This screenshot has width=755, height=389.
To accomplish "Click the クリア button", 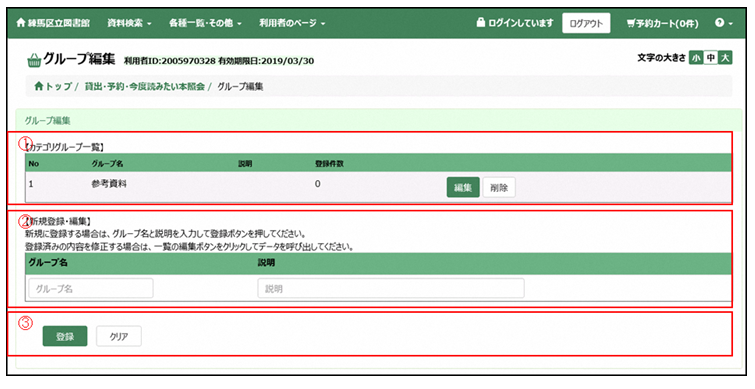I will coord(119,336).
